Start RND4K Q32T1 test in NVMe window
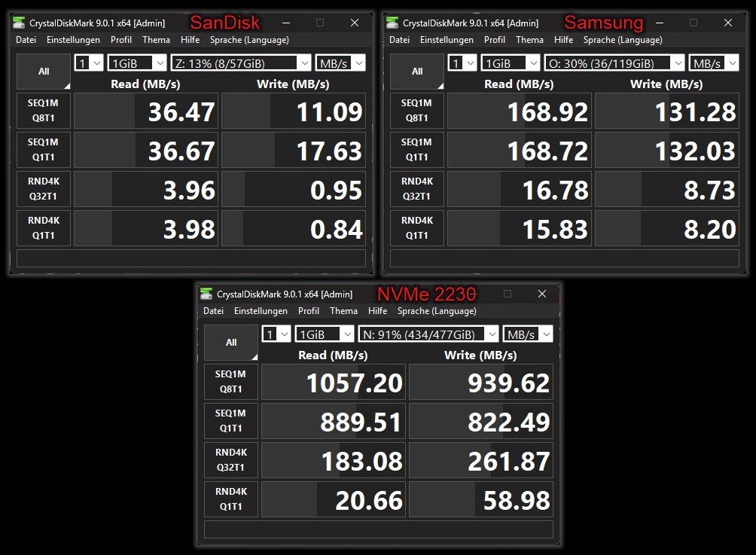Viewport: 756px width, 555px height. pos(231,459)
